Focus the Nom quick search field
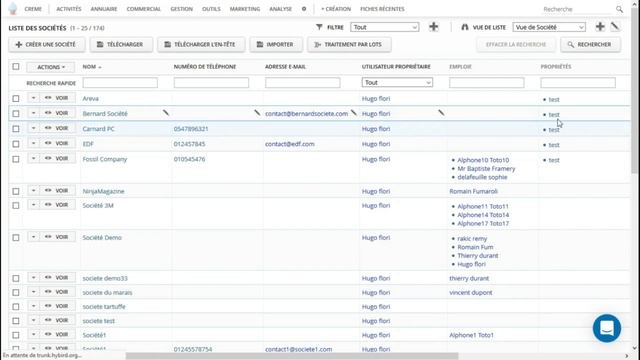Image resolution: width=640 pixels, height=360 pixels. click(120, 82)
